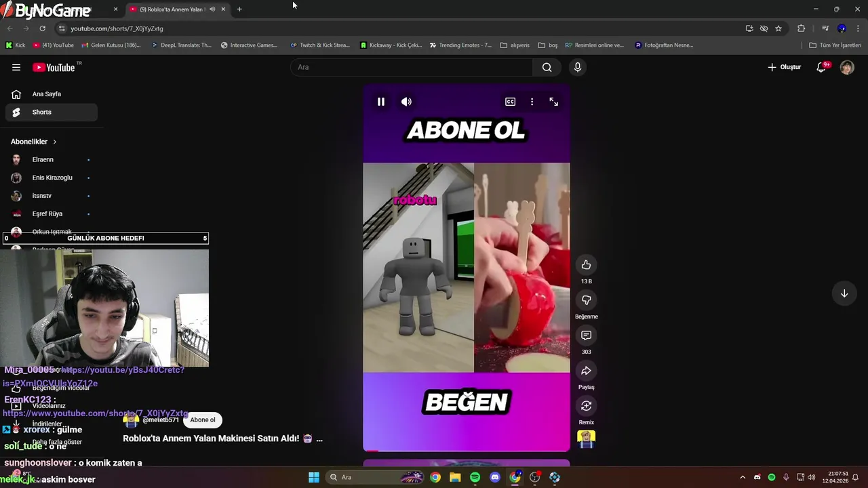Open the Elraenn subscription channel

click(52, 159)
